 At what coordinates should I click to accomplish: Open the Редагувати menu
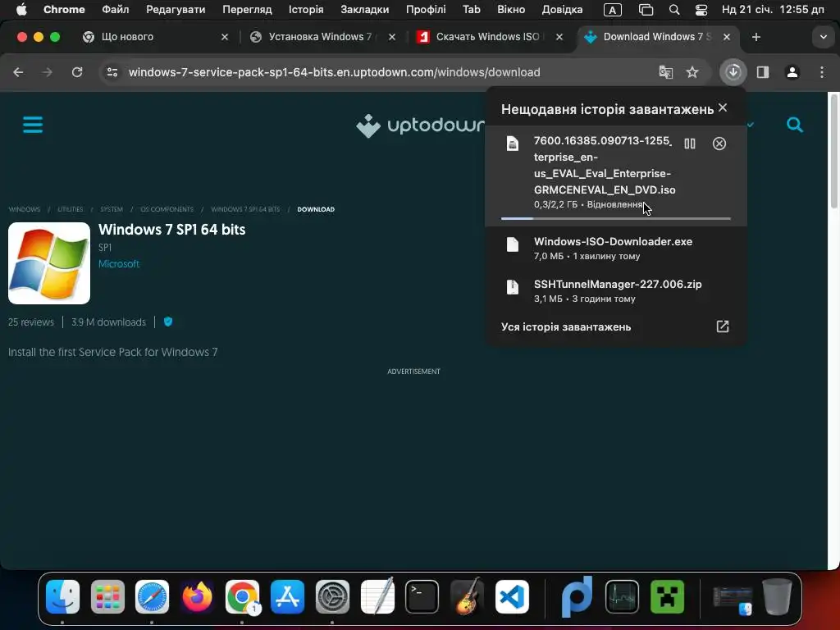coord(176,9)
